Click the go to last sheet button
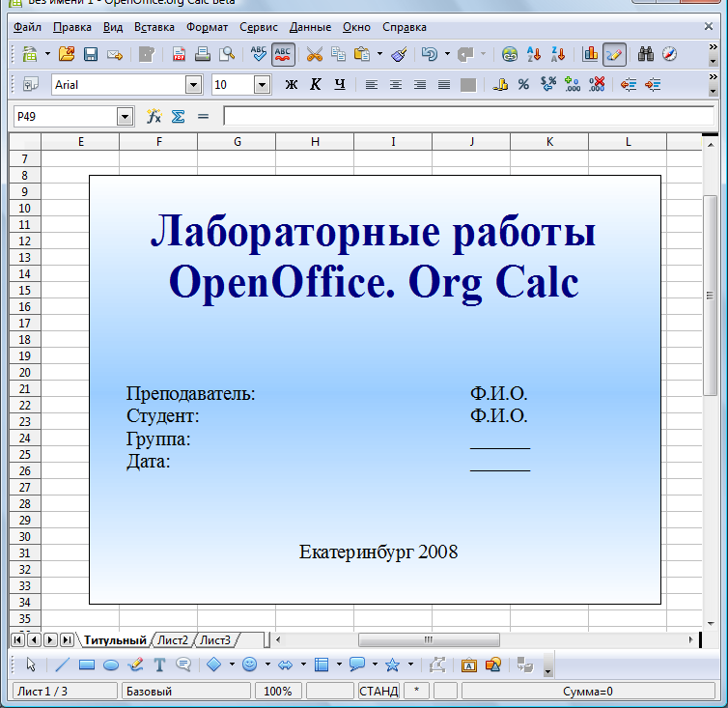 click(67, 640)
